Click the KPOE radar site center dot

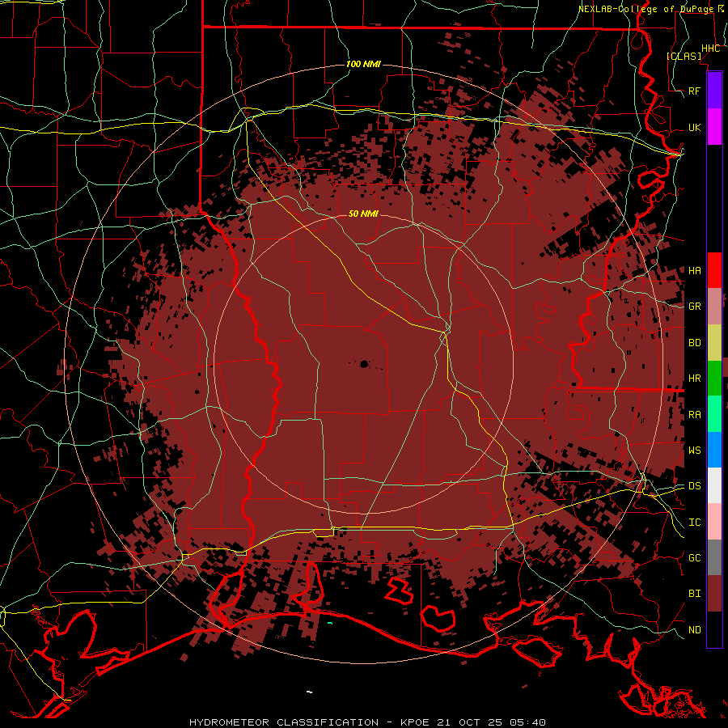coord(364,363)
